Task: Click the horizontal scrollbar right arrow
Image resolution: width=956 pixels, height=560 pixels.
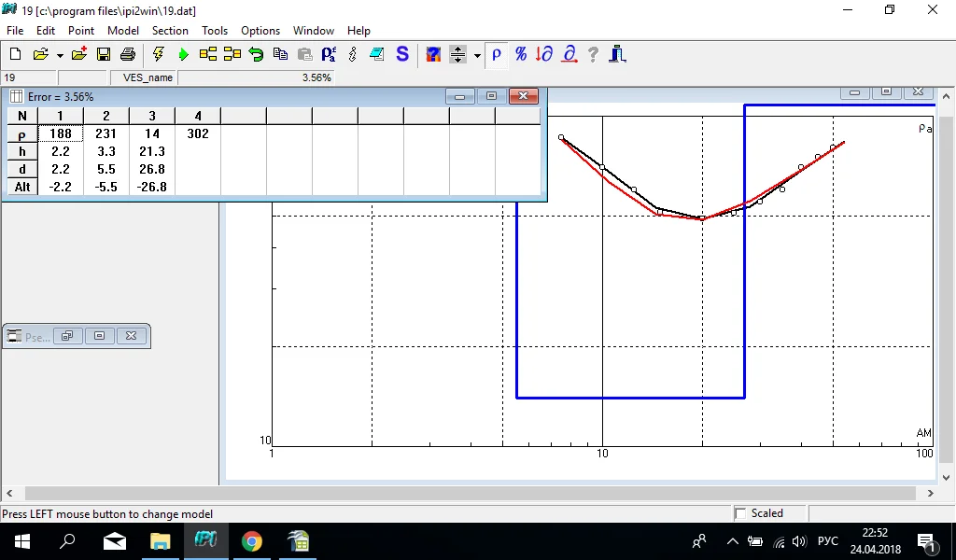Action: 930,493
